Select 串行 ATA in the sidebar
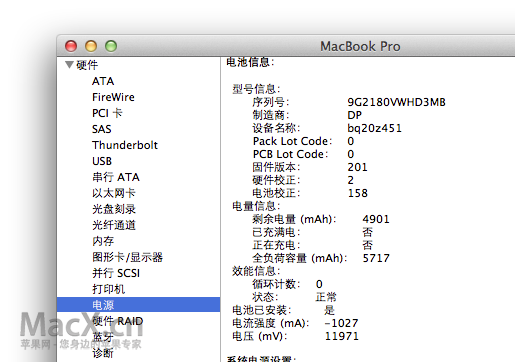This screenshot has height=362, width=515. click(x=116, y=177)
